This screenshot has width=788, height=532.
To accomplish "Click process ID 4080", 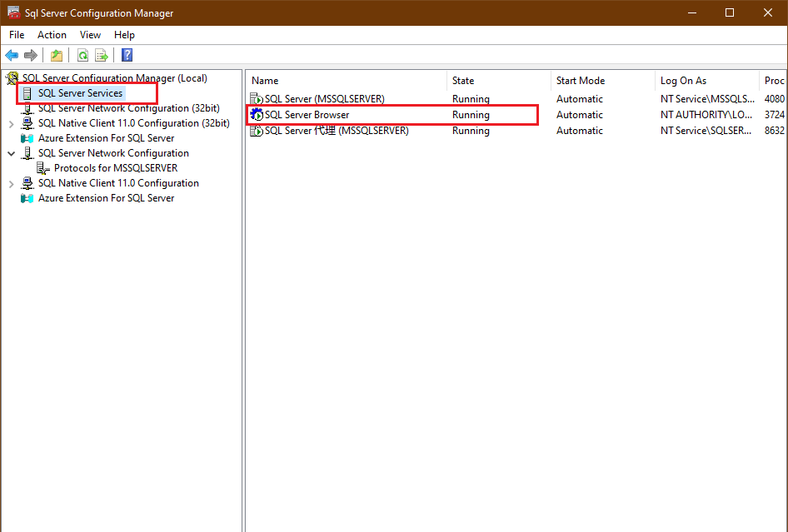I will coord(775,99).
